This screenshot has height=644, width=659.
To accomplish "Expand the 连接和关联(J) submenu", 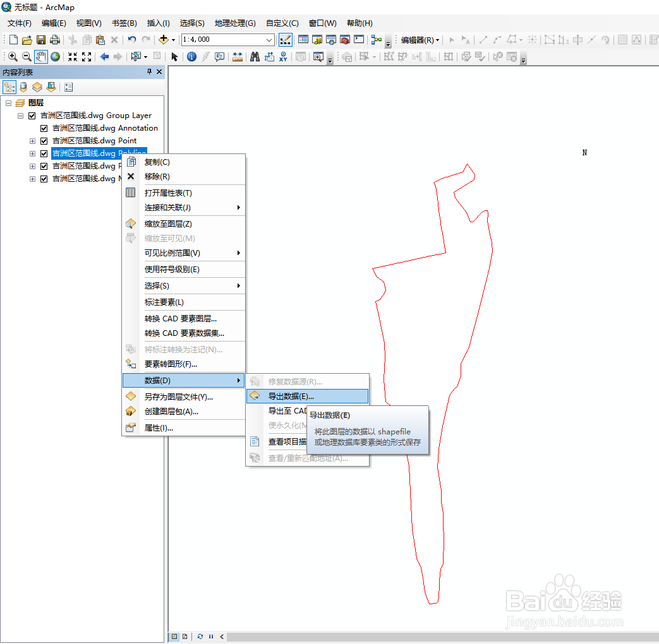I will point(184,208).
